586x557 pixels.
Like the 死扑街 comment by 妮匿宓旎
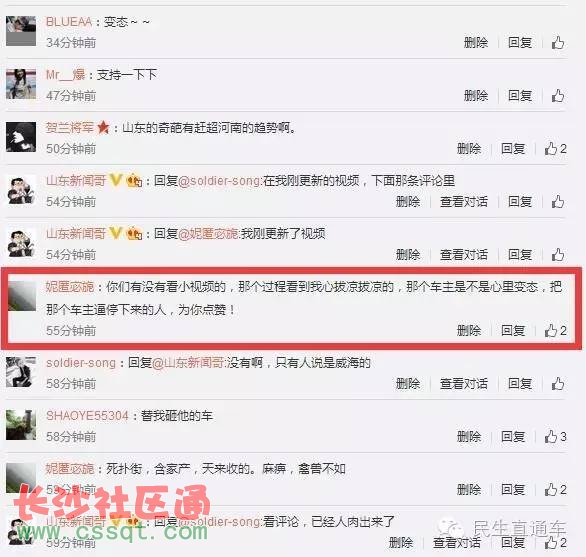tap(555, 489)
